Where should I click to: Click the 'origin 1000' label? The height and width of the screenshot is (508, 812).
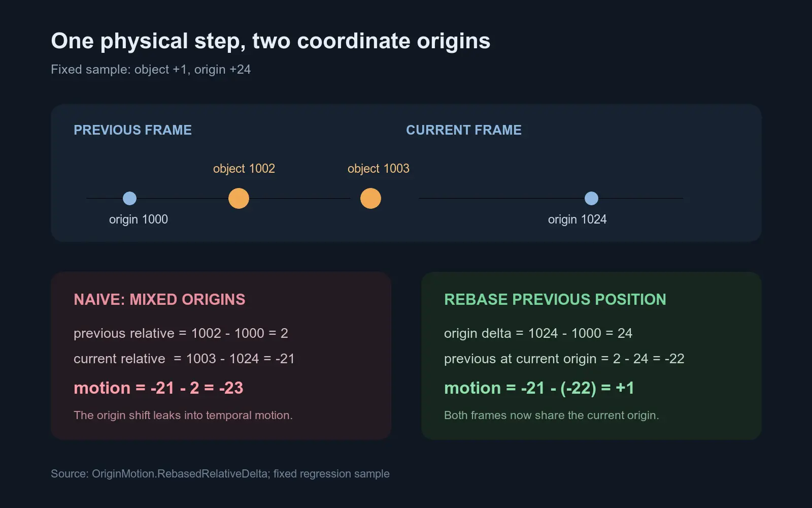(139, 219)
